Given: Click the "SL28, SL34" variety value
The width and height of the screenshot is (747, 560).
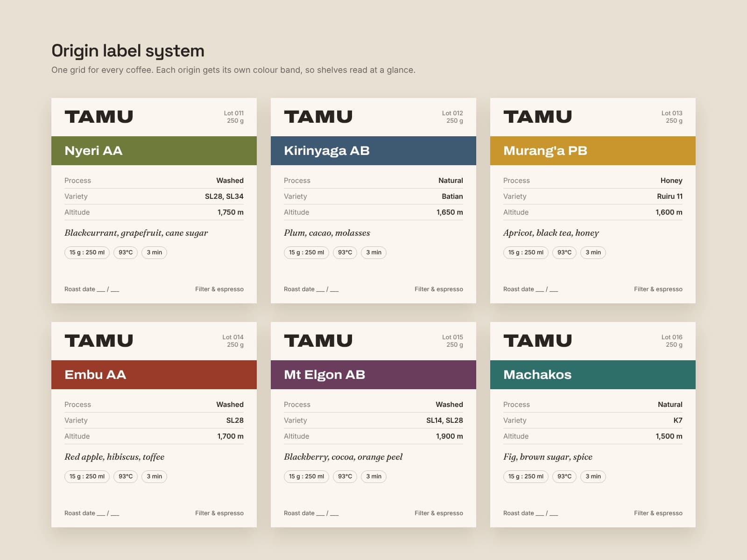Looking at the screenshot, I should click(224, 196).
